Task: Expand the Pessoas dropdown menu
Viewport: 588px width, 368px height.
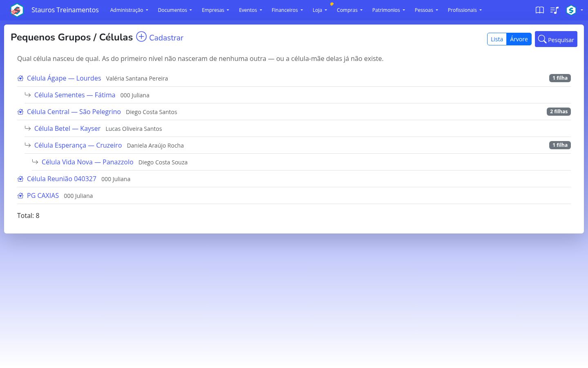Action: point(426,10)
